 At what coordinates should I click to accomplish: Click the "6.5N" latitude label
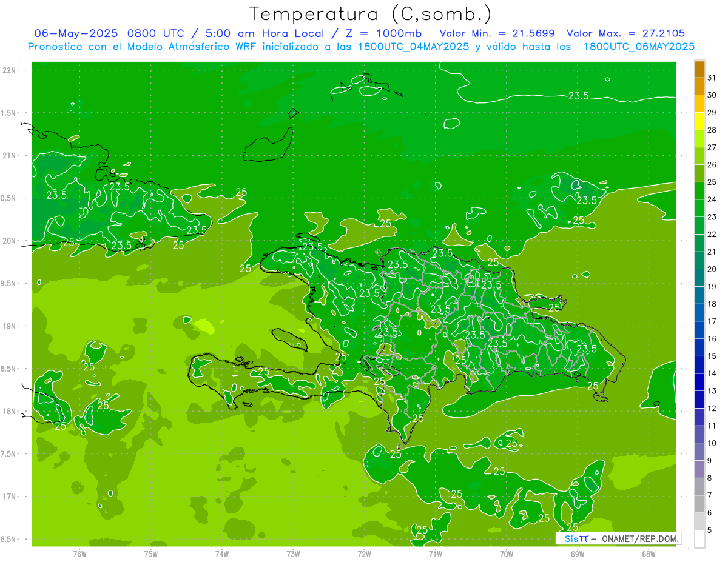[x=8, y=539]
